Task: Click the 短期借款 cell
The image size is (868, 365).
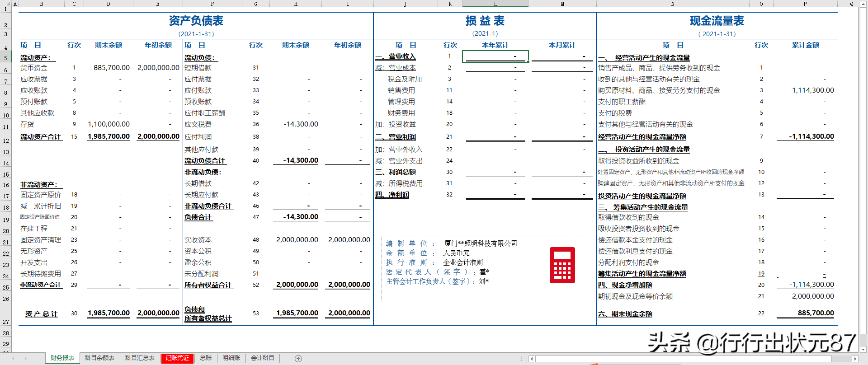Action: 198,68
